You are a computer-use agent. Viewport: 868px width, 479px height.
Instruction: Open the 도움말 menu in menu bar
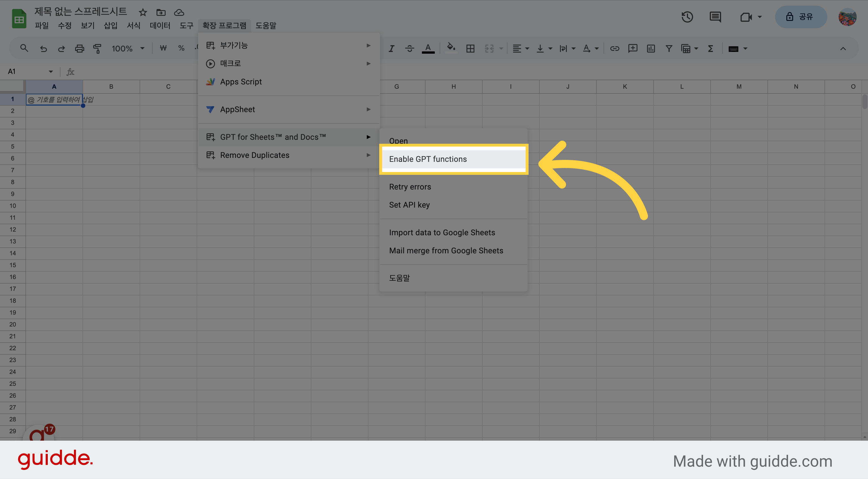(266, 26)
